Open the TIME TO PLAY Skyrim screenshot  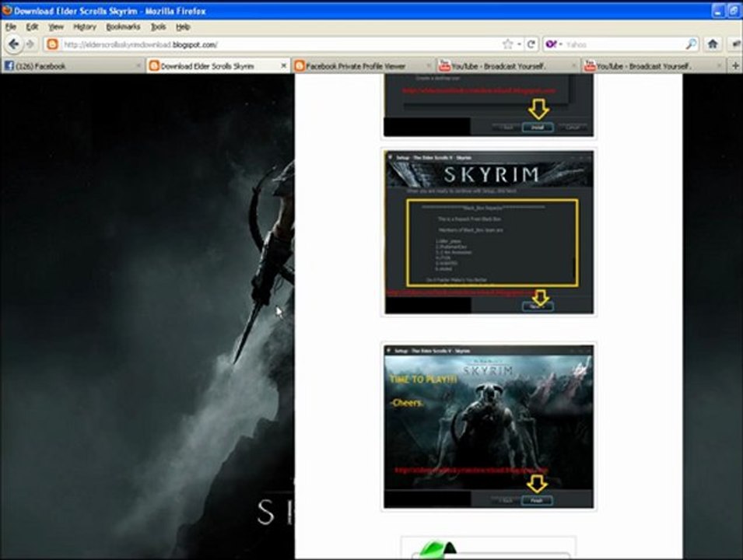(489, 426)
